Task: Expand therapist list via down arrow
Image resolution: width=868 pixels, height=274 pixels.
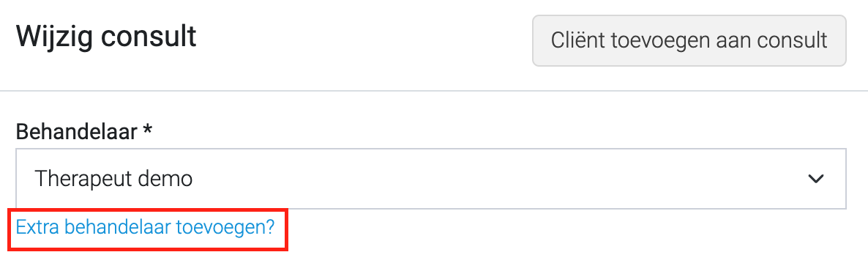Action: (816, 179)
